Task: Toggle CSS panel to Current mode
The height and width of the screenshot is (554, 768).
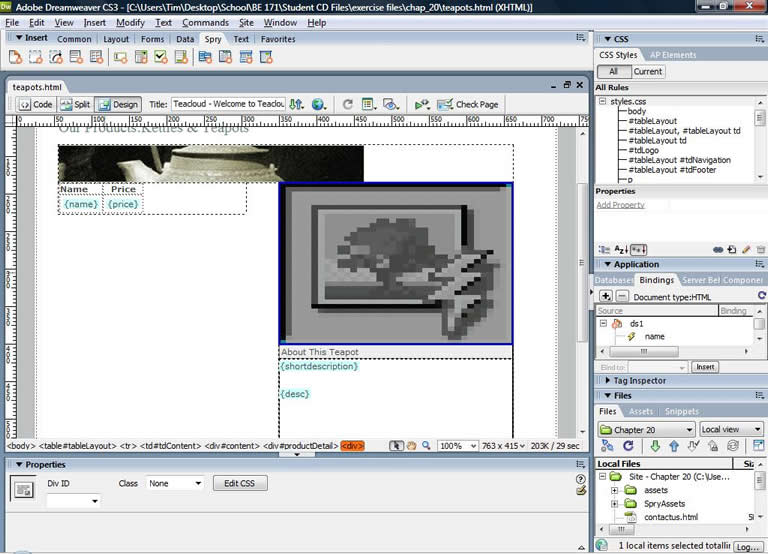Action: (648, 72)
